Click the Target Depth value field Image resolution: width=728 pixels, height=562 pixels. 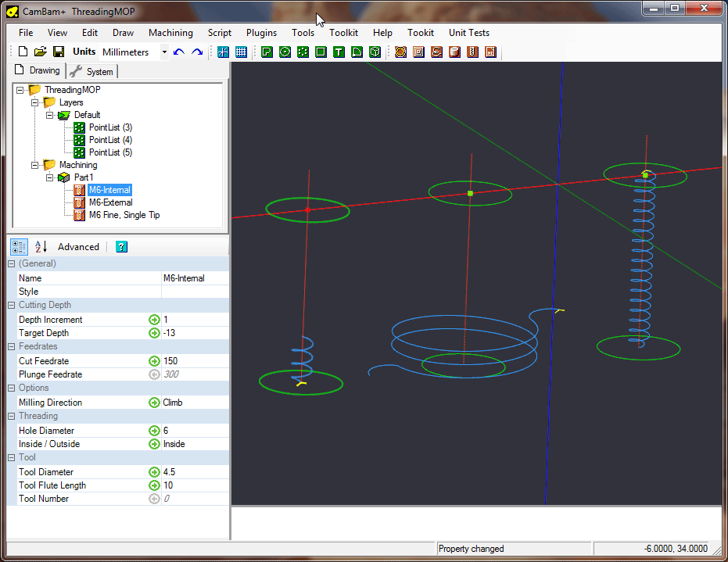point(194,333)
